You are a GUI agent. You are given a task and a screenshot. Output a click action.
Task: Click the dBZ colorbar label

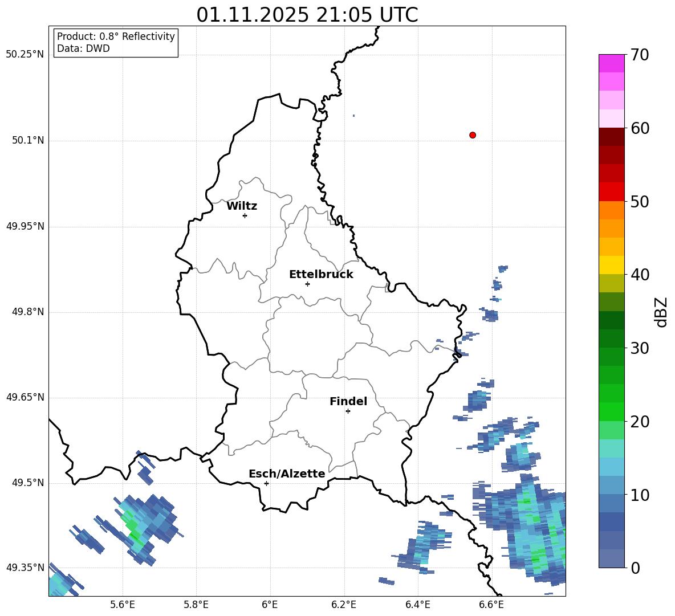click(x=661, y=312)
